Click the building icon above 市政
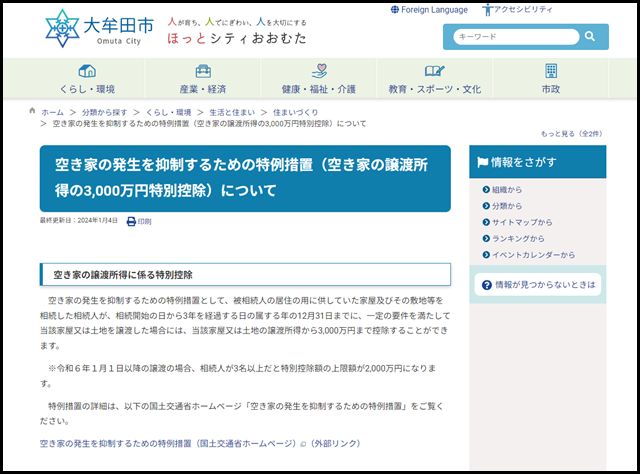The width and height of the screenshot is (640, 474). (551, 71)
